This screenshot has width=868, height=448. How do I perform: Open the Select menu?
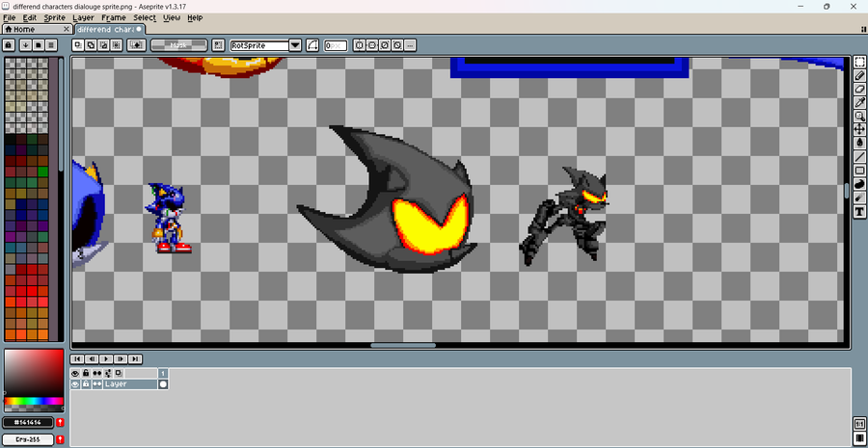tap(145, 17)
